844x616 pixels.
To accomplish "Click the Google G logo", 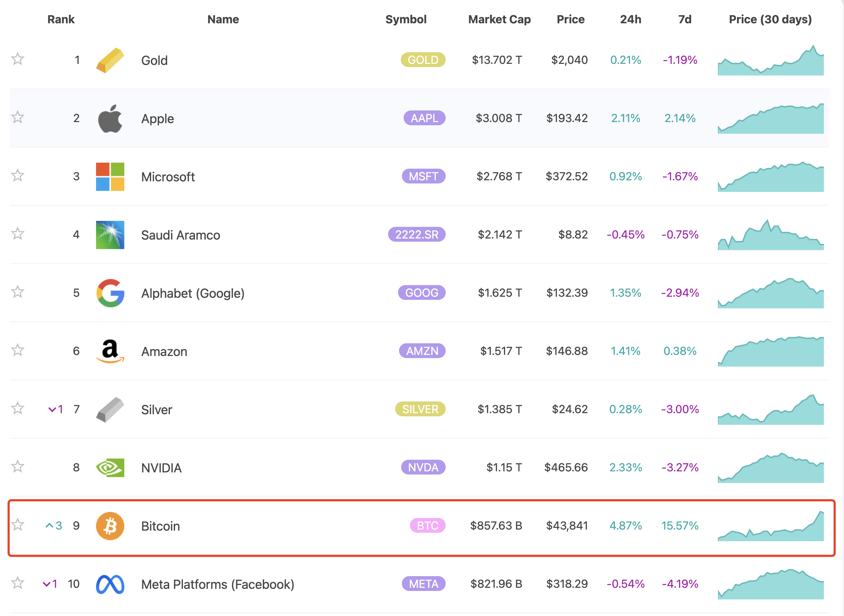I will click(x=110, y=293).
